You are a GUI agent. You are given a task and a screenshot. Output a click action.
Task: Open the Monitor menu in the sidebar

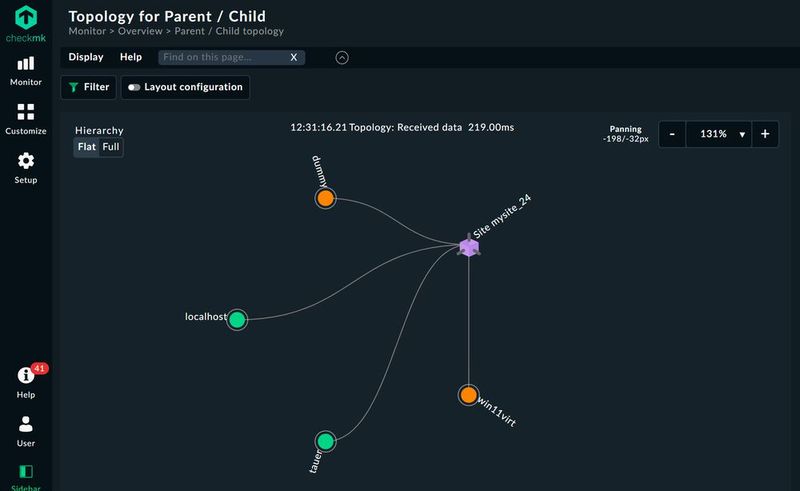click(26, 64)
